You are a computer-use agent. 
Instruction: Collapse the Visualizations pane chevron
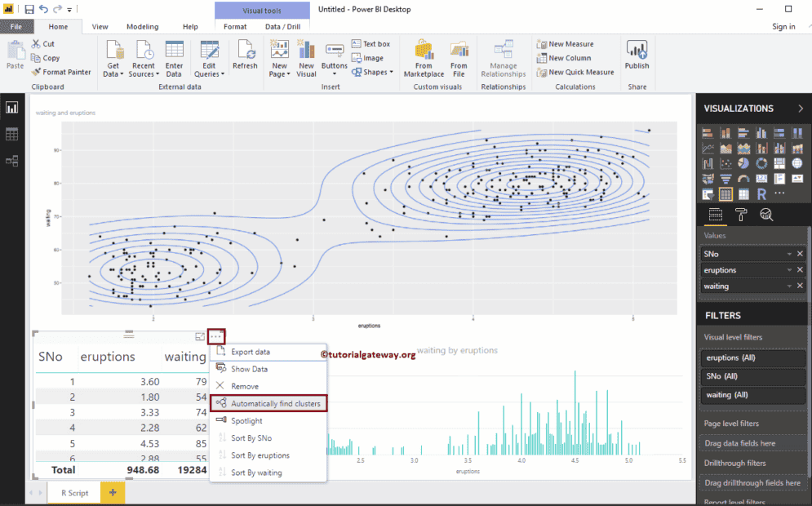click(x=800, y=109)
